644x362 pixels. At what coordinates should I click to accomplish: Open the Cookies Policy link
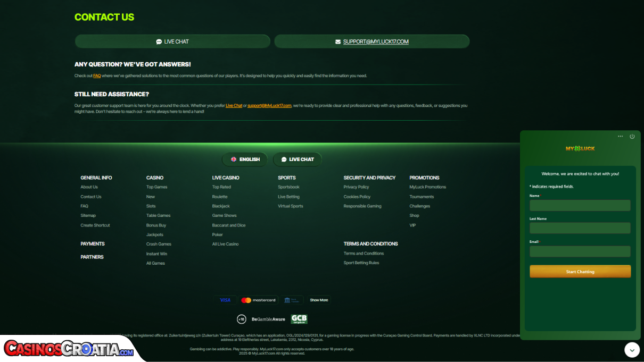[357, 197]
